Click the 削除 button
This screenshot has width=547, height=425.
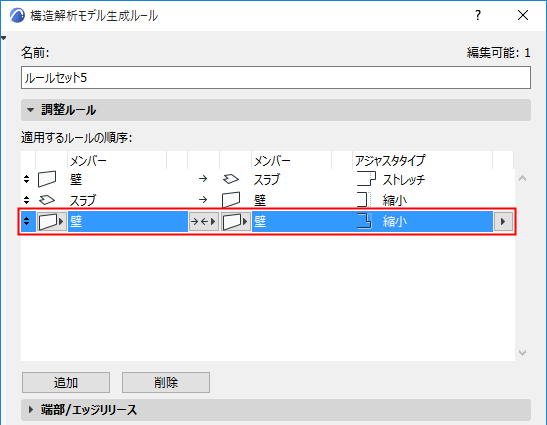pos(166,382)
